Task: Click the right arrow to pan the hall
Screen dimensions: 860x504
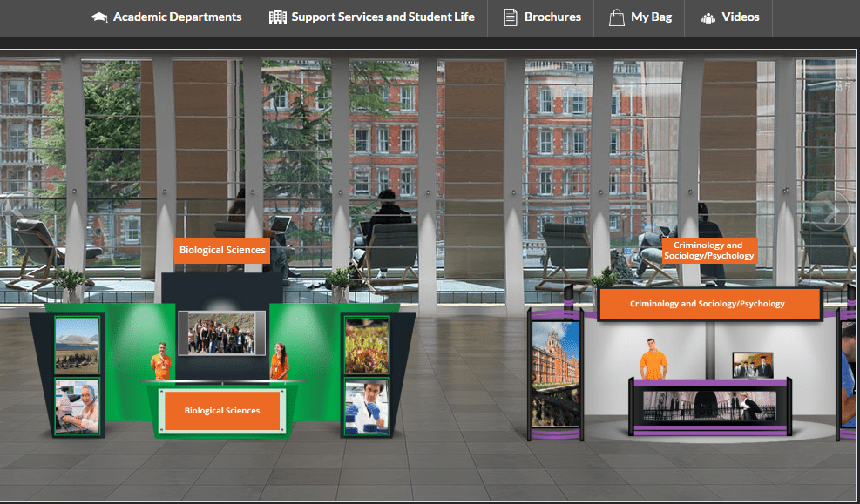Action: pos(832,210)
